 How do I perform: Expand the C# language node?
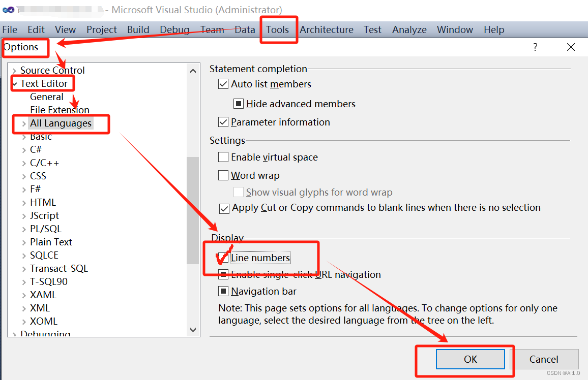point(24,150)
